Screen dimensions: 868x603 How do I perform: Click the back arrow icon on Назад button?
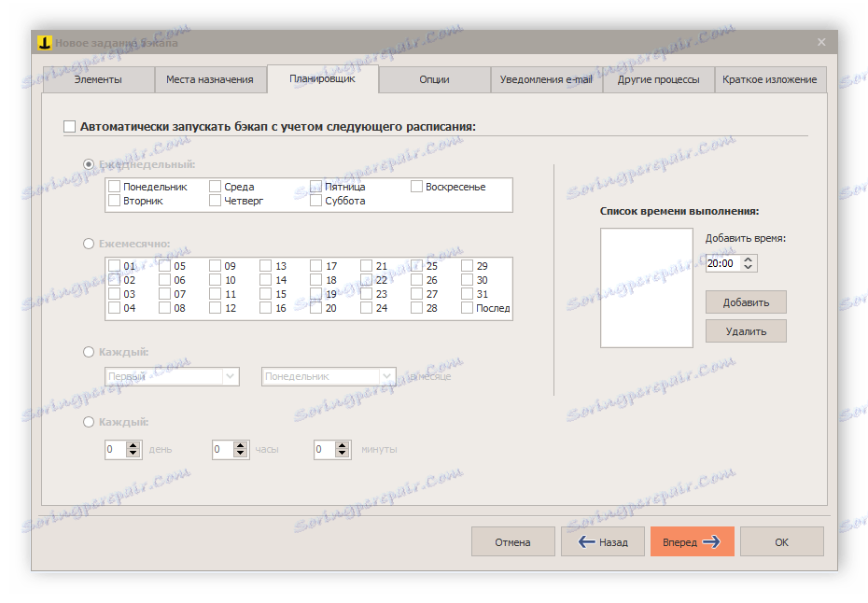[x=587, y=541]
